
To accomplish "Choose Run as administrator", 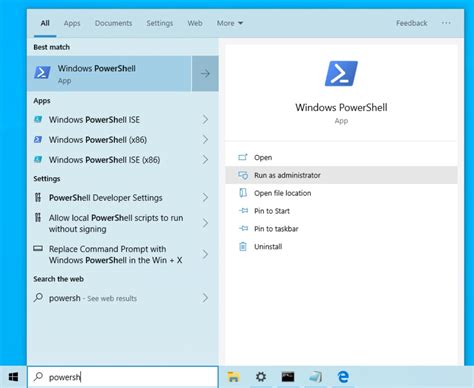I will tap(341, 175).
